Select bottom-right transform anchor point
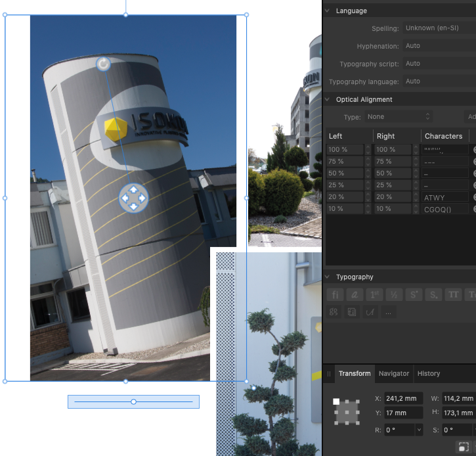The width and height of the screenshot is (476, 456). click(x=358, y=423)
